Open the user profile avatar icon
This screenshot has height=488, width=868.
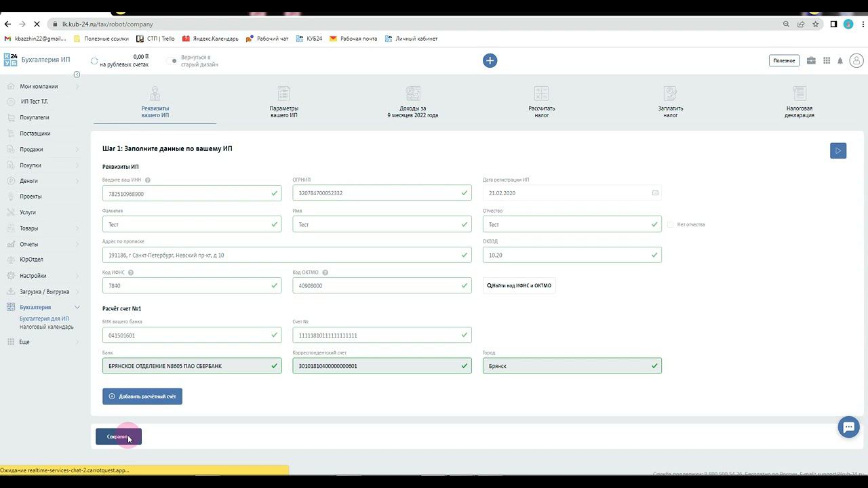tap(856, 60)
